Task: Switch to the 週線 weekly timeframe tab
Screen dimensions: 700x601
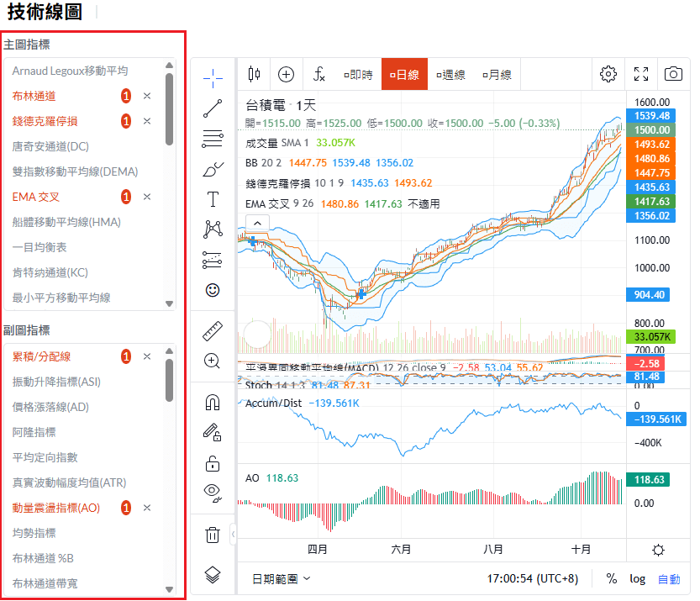Action: click(x=455, y=75)
